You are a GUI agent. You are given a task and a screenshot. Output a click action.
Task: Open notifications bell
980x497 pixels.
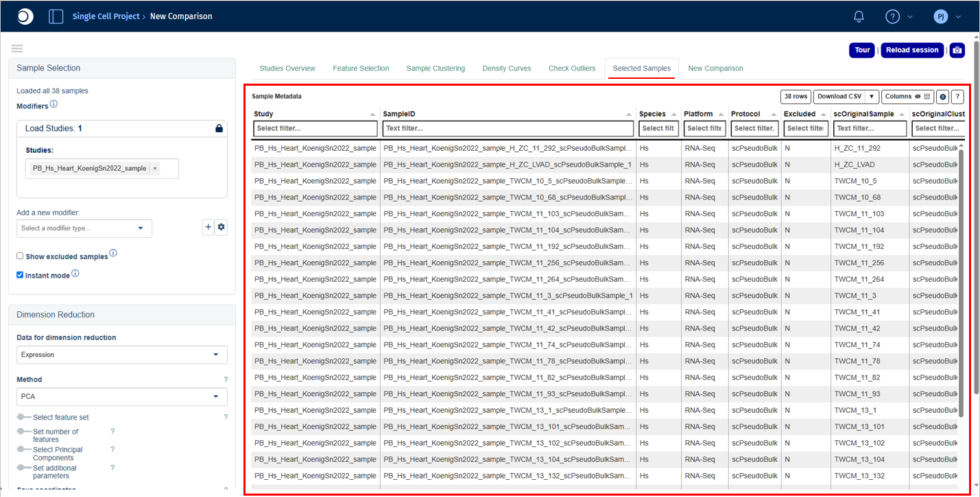click(859, 16)
